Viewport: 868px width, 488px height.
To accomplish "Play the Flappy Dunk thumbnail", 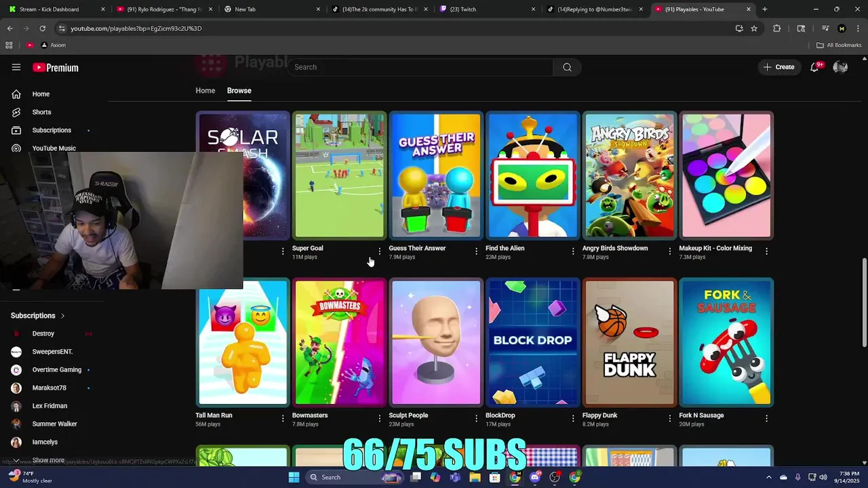I will point(630,342).
